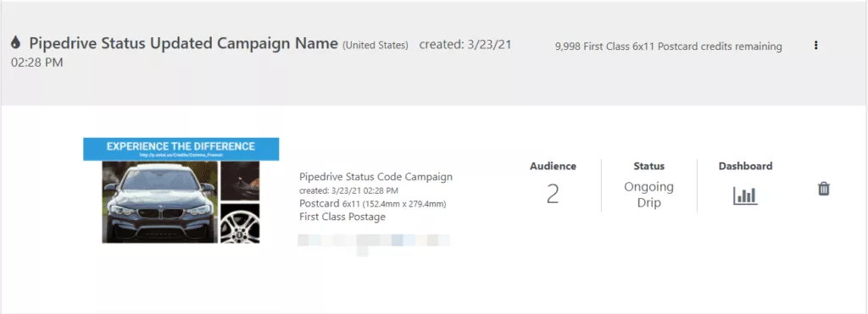Screen dimensions: 868x314
Task: Click the Postcard 6x11 size description
Action: pos(373,203)
